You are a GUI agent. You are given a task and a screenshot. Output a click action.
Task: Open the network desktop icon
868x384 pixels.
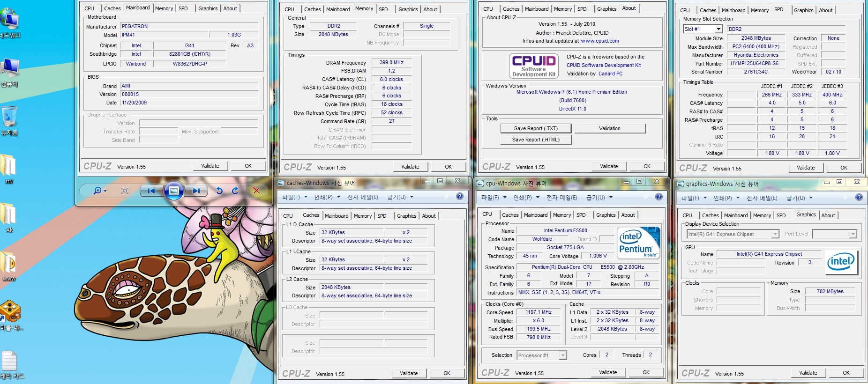10,23
